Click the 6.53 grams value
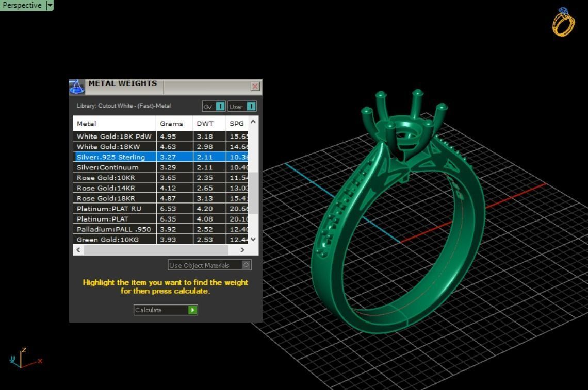This screenshot has width=588, height=390. [x=168, y=208]
